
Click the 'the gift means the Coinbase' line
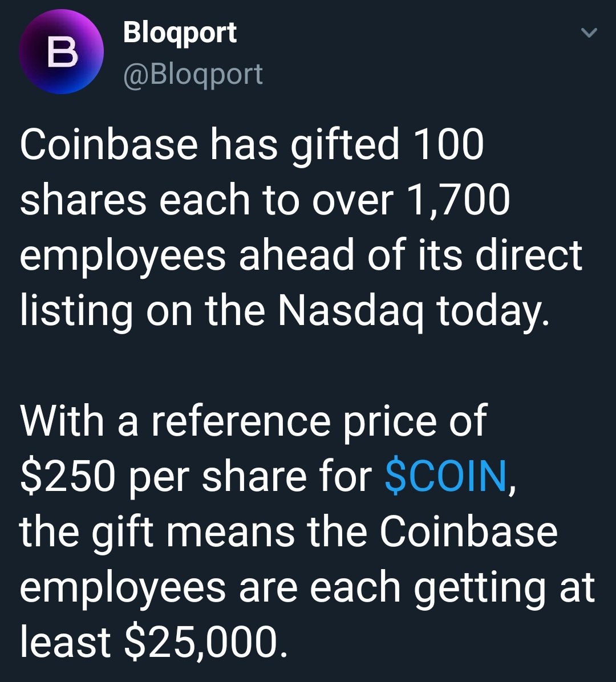point(289,531)
